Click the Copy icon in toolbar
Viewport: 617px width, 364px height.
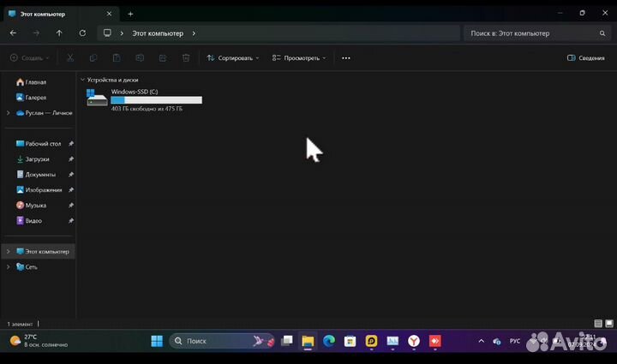pos(93,57)
